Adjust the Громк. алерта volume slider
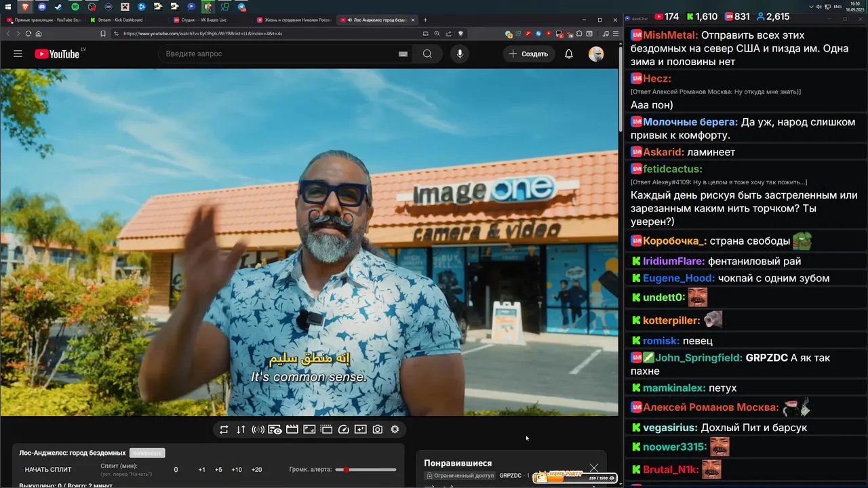Viewport: 868px width, 488px height. (366, 470)
